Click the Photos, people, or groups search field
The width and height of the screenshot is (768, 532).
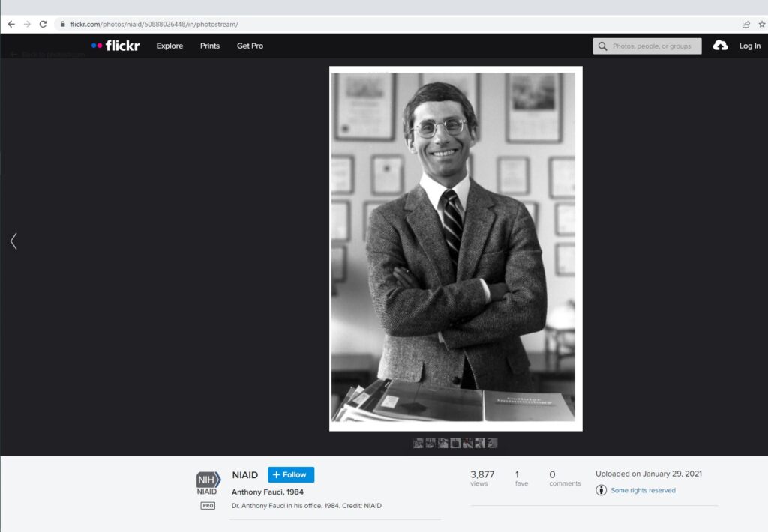652,46
